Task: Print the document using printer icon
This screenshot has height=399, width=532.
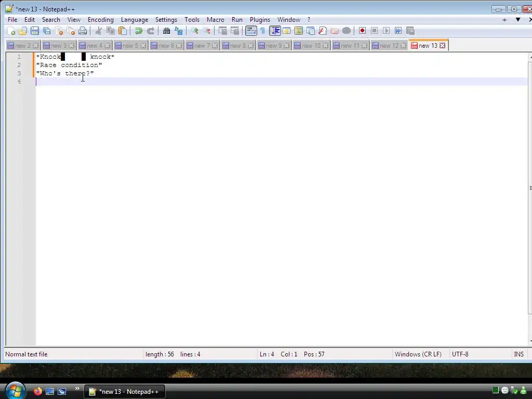Action: point(83,31)
